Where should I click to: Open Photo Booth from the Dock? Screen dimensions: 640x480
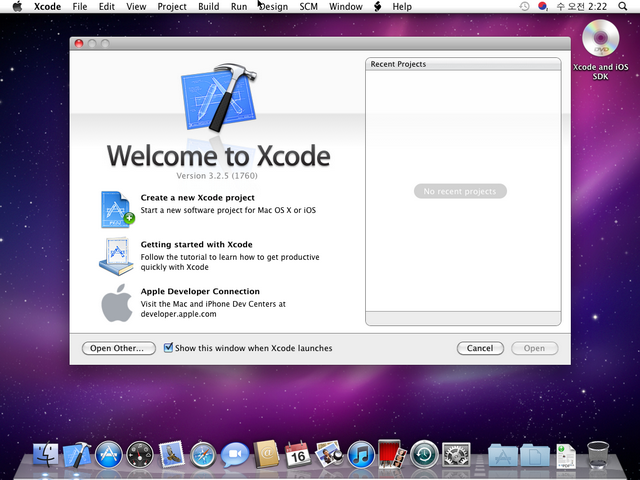pos(392,454)
